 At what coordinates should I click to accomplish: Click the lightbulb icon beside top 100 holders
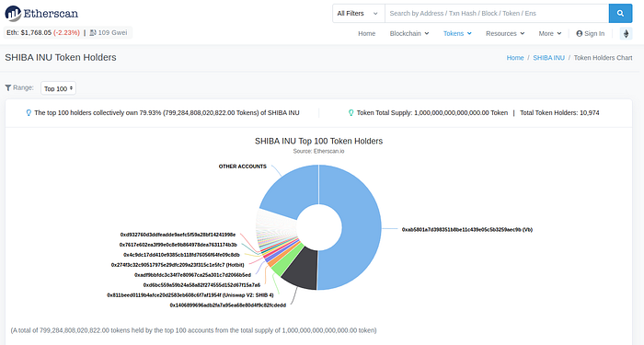[29, 112]
